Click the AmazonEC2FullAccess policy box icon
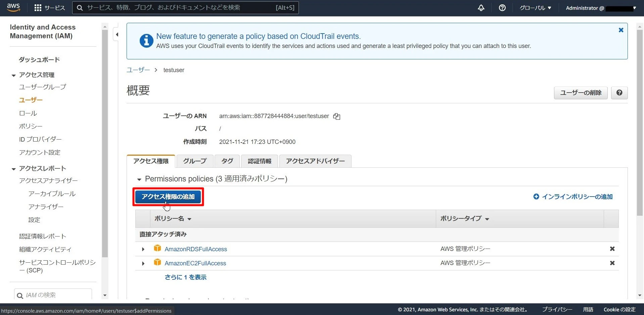This screenshot has width=644, height=315. 157,262
